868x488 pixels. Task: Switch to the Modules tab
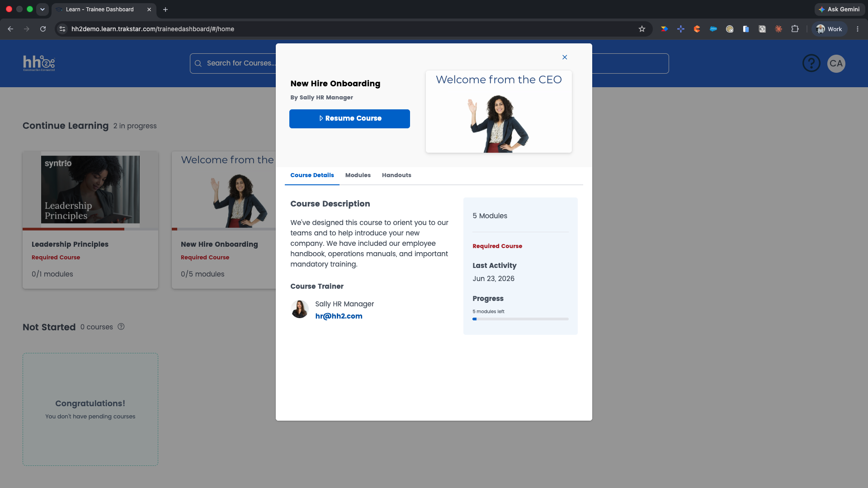tap(358, 175)
